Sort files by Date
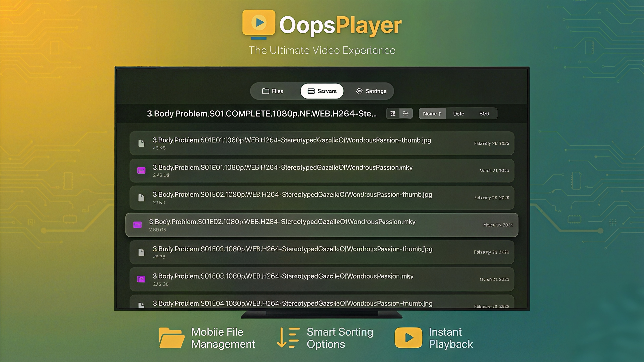This screenshot has height=362, width=644. [x=459, y=114]
